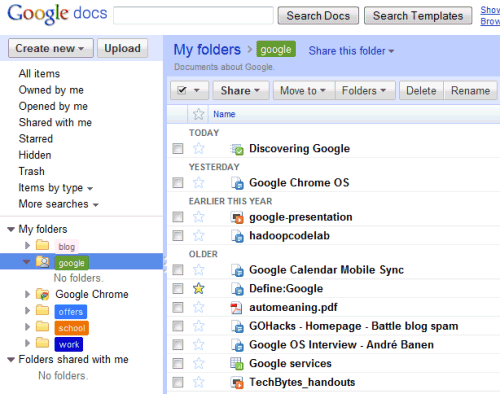Click the Delete button

click(421, 90)
